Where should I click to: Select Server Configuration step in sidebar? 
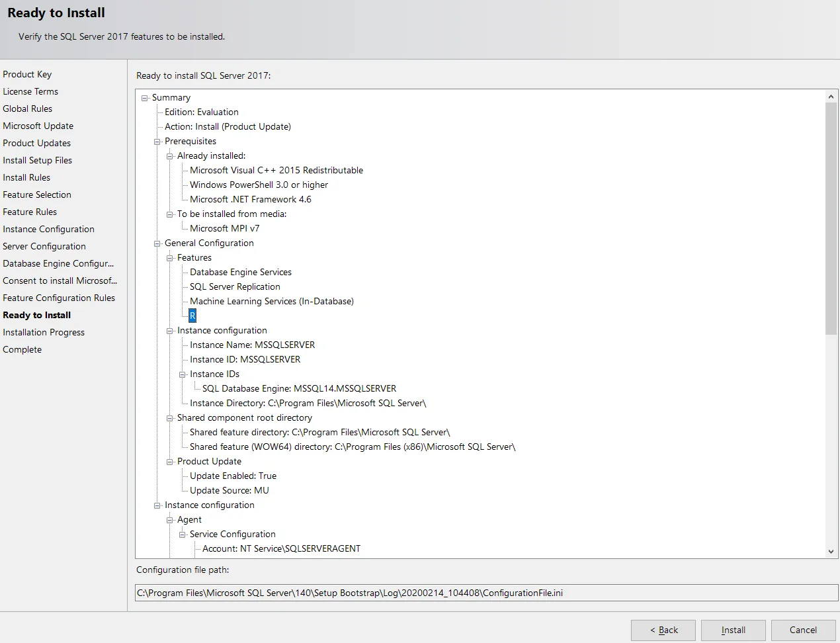[44, 246]
